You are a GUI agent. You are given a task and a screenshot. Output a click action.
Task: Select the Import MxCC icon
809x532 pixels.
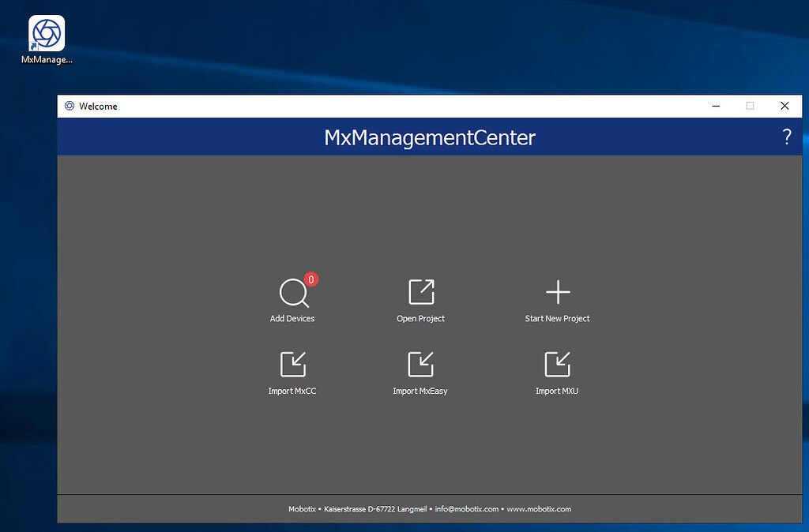click(x=292, y=364)
